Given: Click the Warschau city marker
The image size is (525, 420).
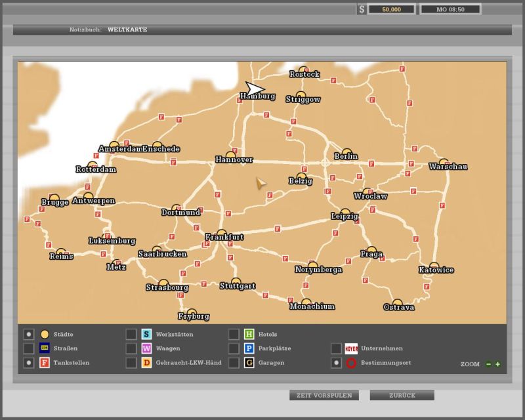Looking at the screenshot, I should click(444, 163).
